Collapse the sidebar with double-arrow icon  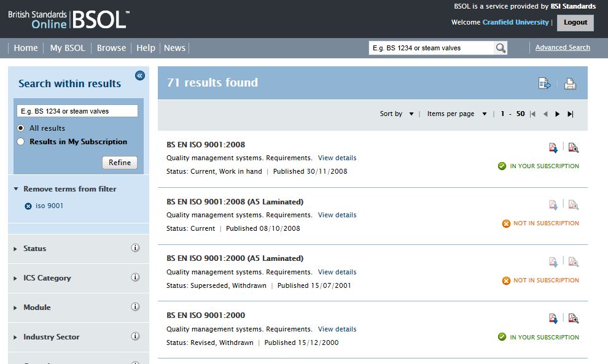[139, 76]
